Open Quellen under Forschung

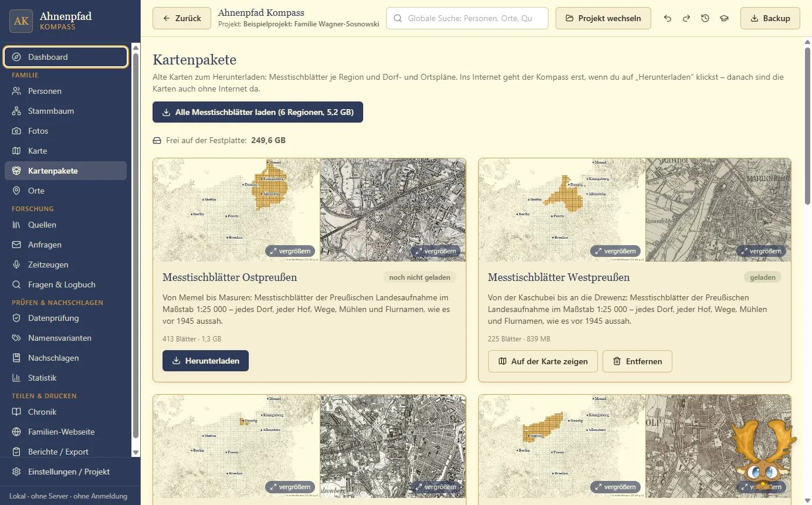coord(66,225)
